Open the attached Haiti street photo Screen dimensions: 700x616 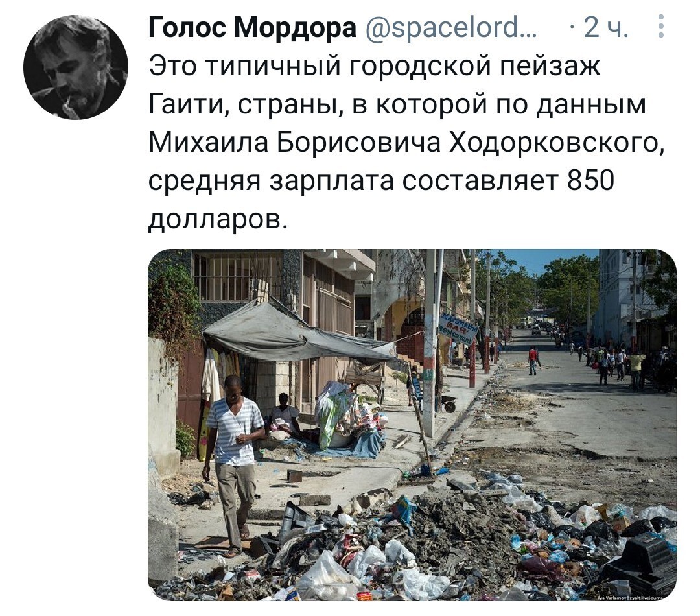(x=412, y=424)
